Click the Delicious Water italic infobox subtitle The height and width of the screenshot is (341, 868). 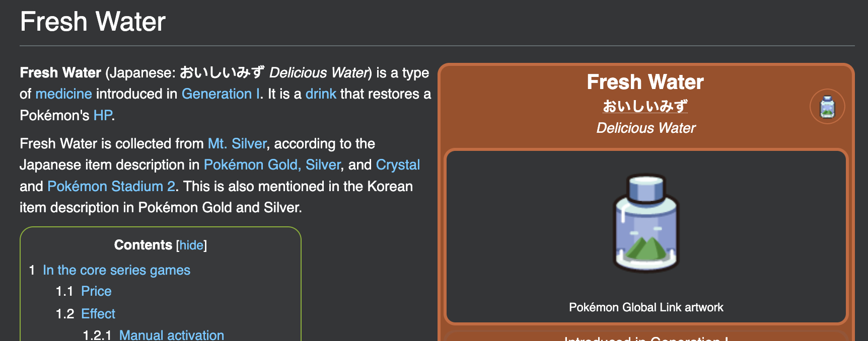point(646,128)
